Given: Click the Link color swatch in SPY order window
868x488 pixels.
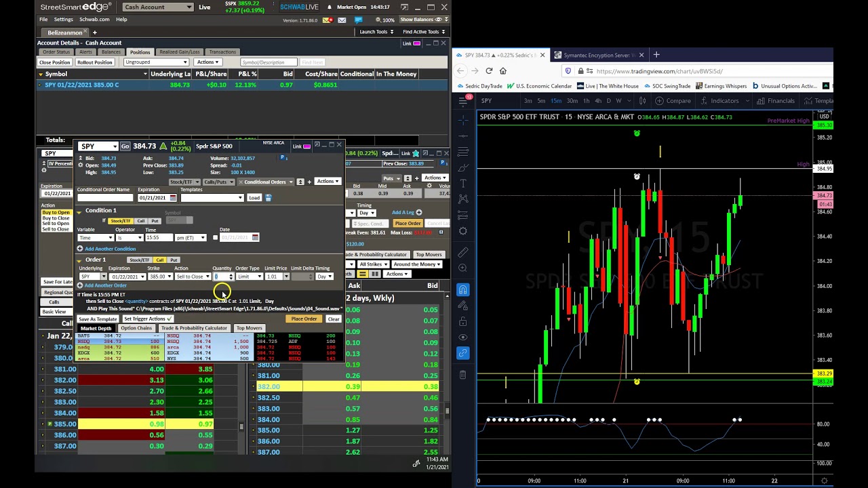Looking at the screenshot, I should pyautogui.click(x=307, y=146).
